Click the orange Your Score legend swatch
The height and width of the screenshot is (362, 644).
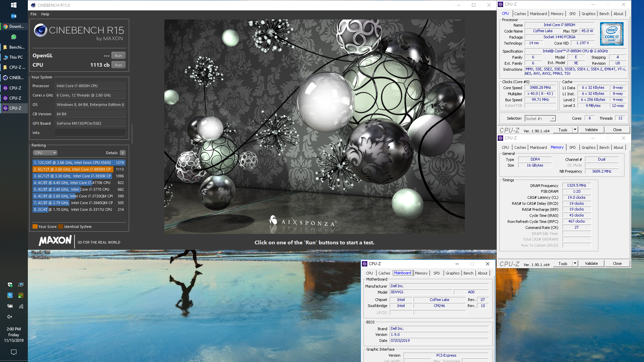tap(35, 227)
